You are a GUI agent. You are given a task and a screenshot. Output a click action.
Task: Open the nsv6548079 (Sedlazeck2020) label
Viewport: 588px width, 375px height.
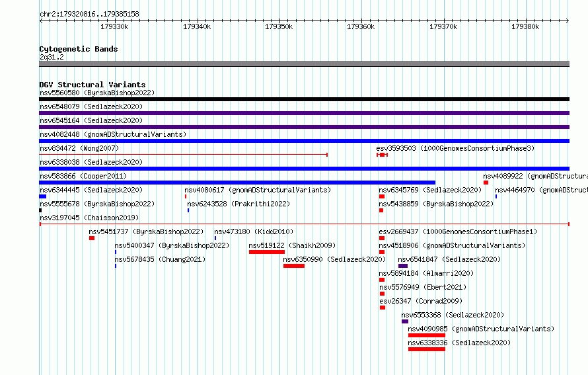[91, 106]
